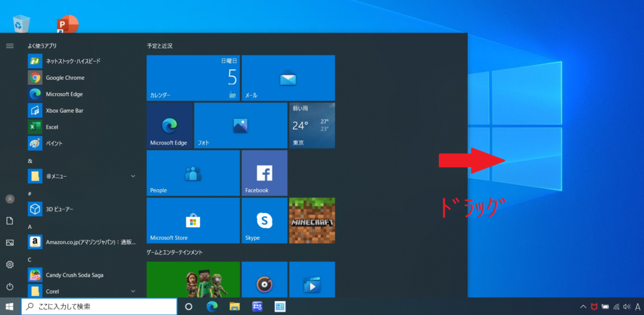
Task: Open the Microsoft Edge tile
Action: pyautogui.click(x=169, y=126)
